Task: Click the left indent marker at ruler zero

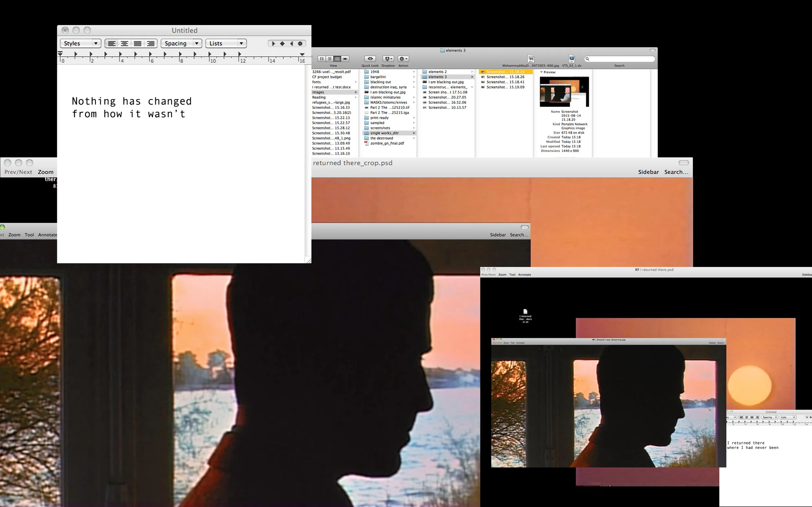Action: click(60, 54)
